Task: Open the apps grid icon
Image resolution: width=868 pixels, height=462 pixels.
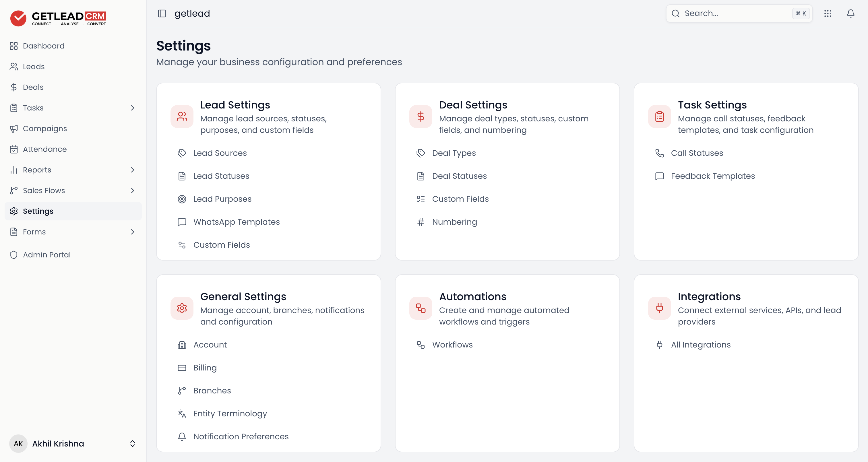Action: click(x=828, y=13)
